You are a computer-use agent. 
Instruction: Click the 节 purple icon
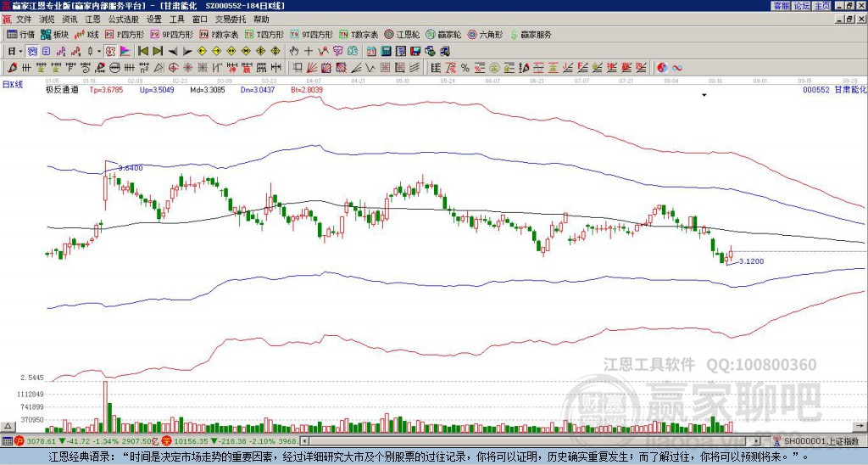pos(337,51)
